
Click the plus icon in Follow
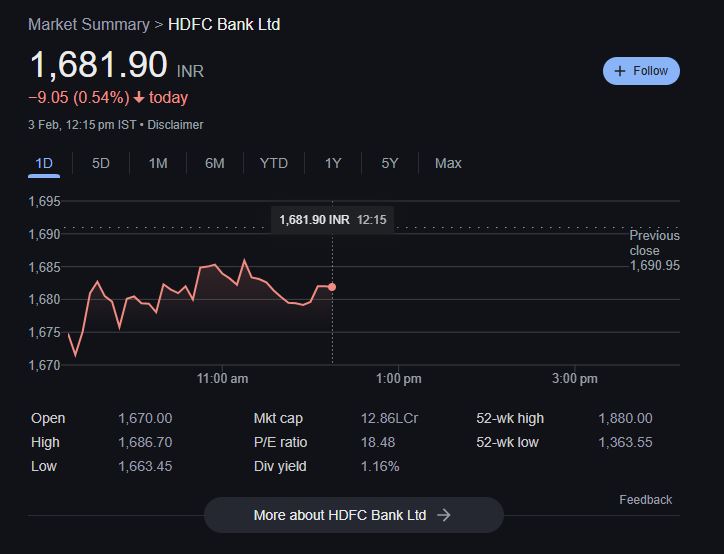(620, 71)
